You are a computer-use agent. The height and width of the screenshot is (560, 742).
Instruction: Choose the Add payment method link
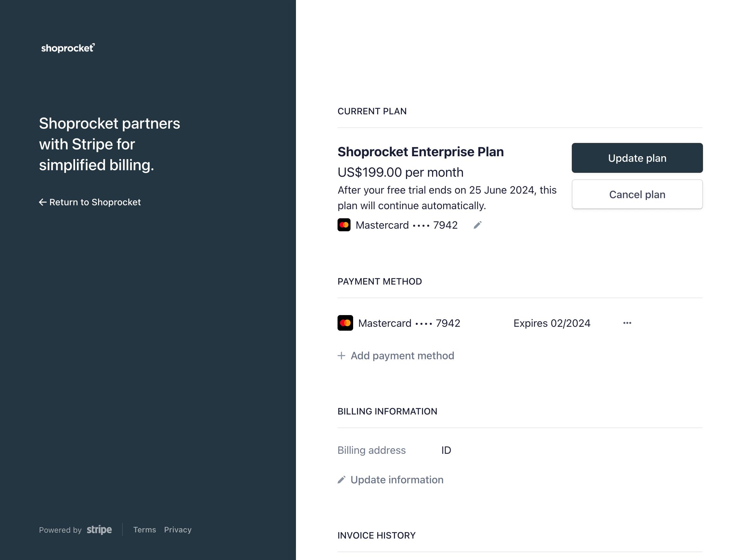[402, 355]
